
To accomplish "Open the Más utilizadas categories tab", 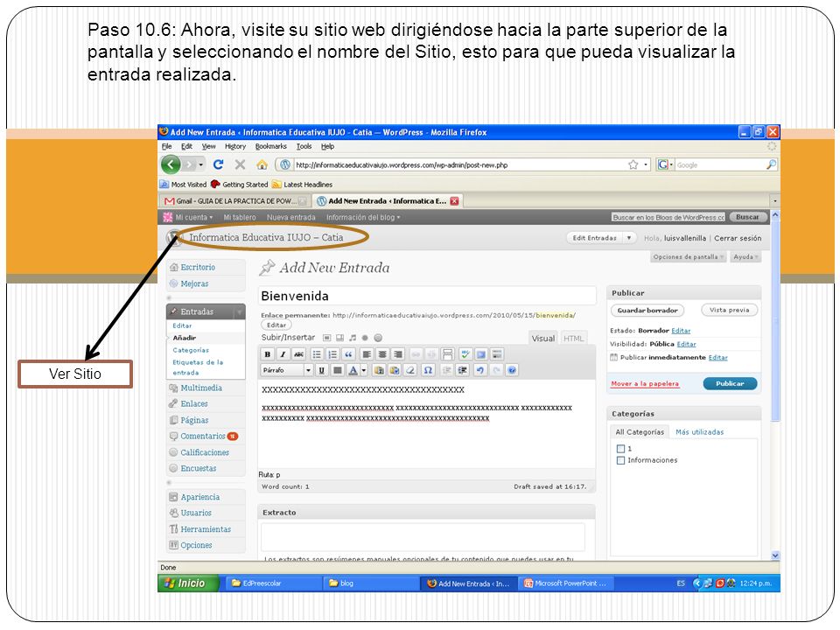I will tap(700, 432).
